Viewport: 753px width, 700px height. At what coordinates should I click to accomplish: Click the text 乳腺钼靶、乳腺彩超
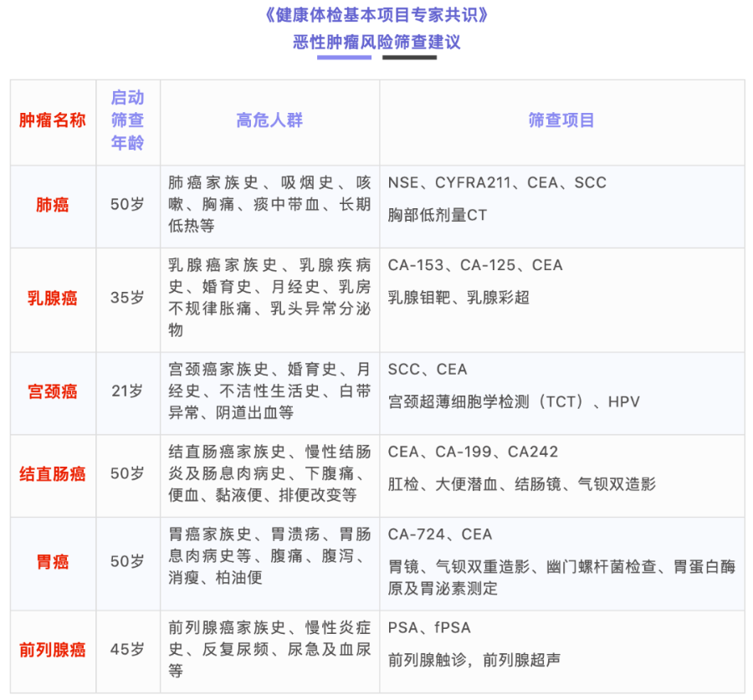(x=458, y=298)
